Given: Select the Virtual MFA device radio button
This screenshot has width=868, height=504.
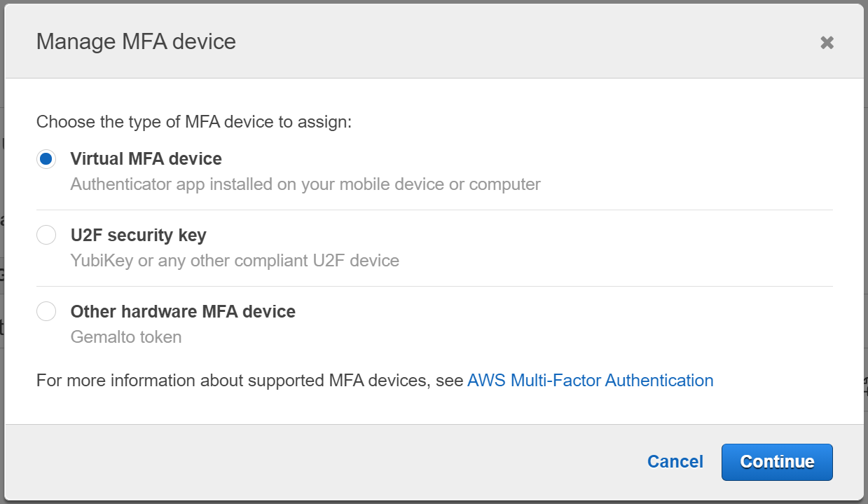Looking at the screenshot, I should click(x=46, y=159).
